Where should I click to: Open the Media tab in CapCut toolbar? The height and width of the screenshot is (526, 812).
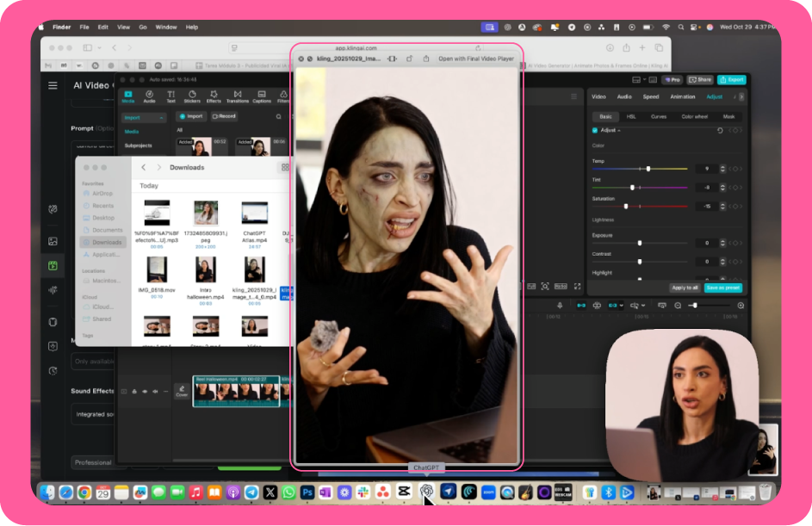tap(128, 96)
